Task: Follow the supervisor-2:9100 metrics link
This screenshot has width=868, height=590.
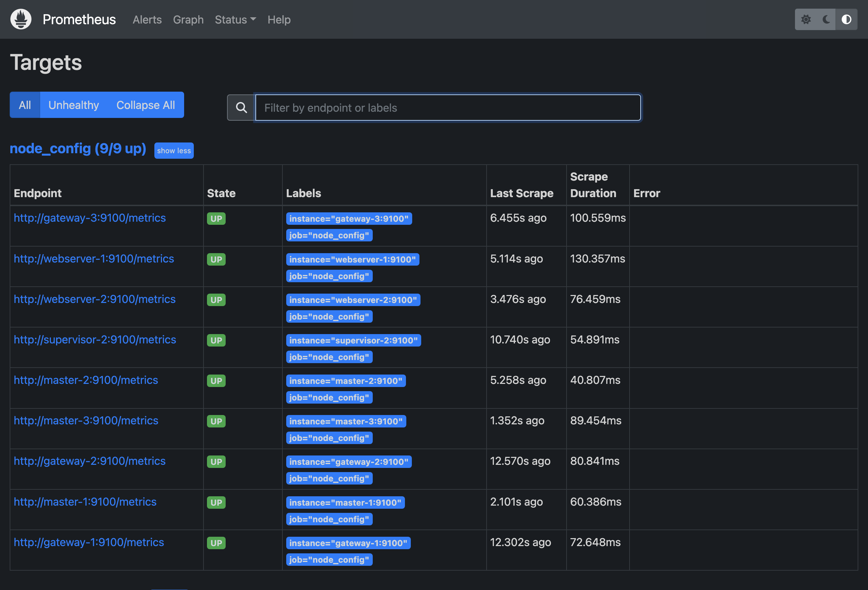Action: (x=95, y=340)
